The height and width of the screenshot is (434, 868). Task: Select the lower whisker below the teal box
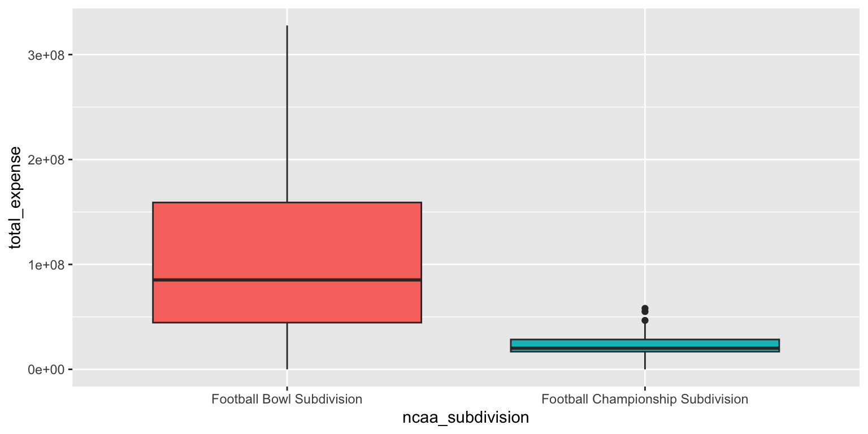(x=645, y=361)
